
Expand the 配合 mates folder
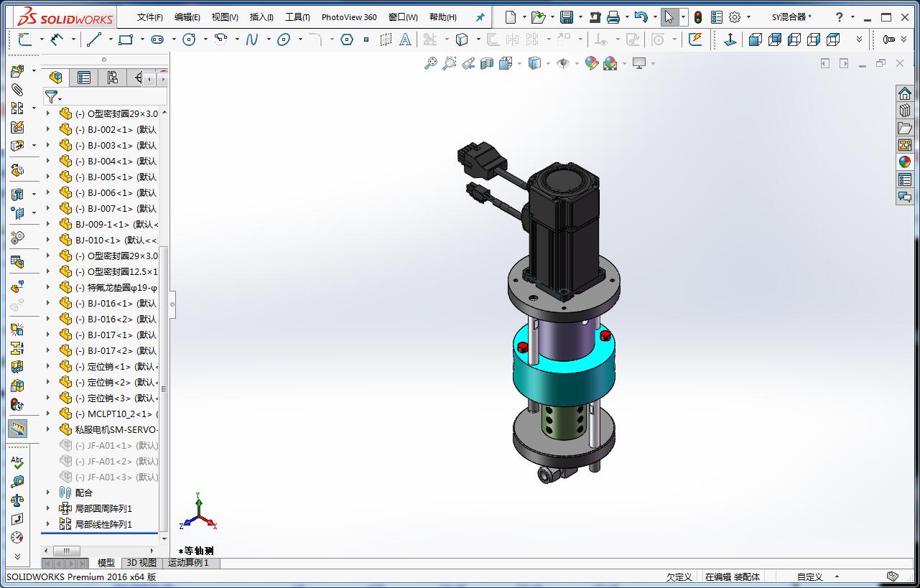click(x=48, y=493)
